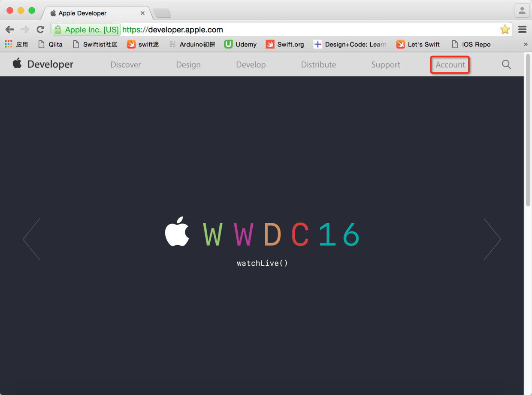
Task: Click the browser back arrow
Action: click(10, 30)
